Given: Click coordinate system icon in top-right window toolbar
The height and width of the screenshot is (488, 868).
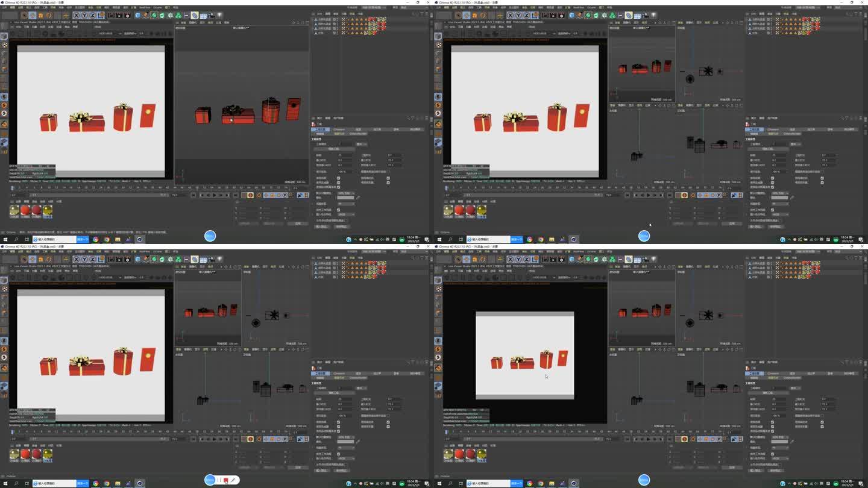Looking at the screenshot, I should pyautogui.click(x=535, y=16).
